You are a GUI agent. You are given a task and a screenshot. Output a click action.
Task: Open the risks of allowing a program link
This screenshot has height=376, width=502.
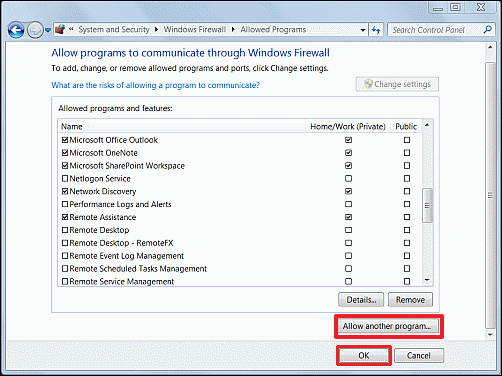coord(155,85)
